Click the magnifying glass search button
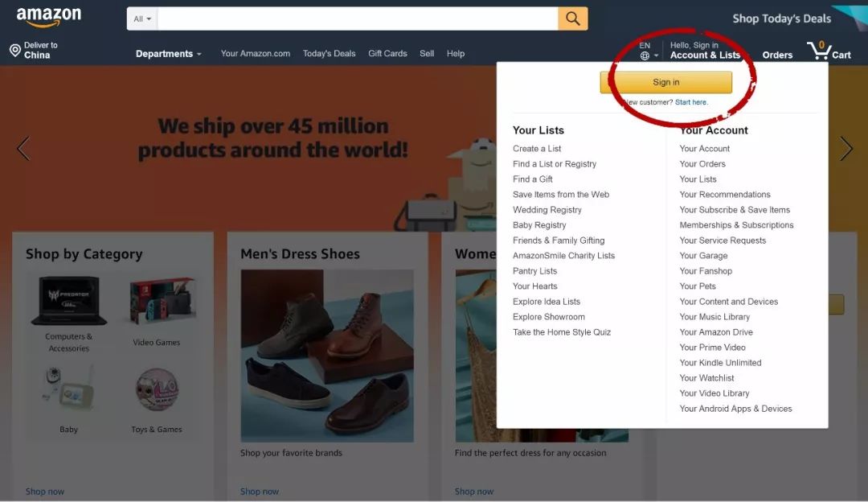This screenshot has width=868, height=502. click(x=572, y=19)
